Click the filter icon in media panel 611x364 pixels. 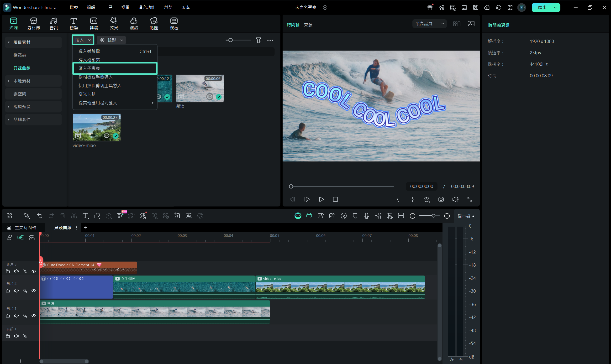(x=258, y=40)
